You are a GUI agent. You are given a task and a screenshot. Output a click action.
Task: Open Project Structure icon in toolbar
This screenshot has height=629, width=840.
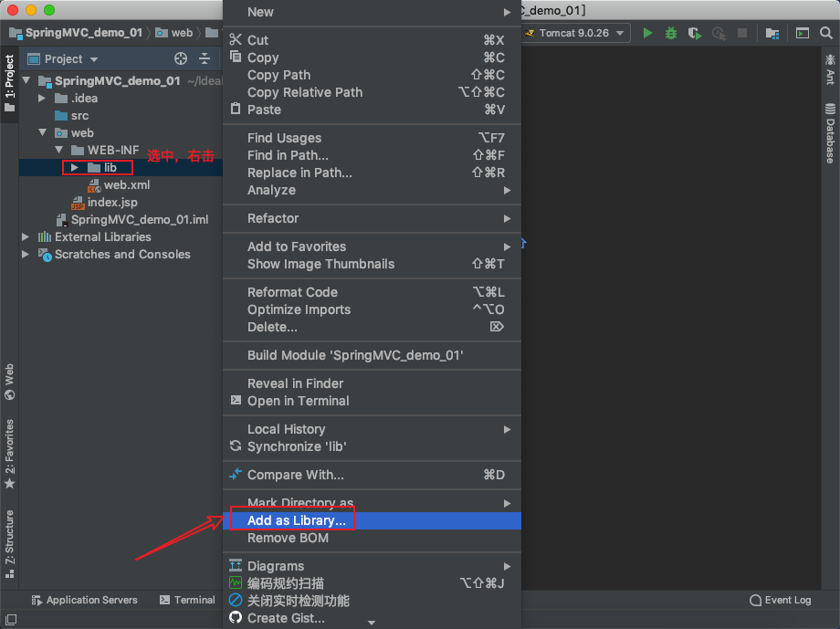tap(772, 33)
